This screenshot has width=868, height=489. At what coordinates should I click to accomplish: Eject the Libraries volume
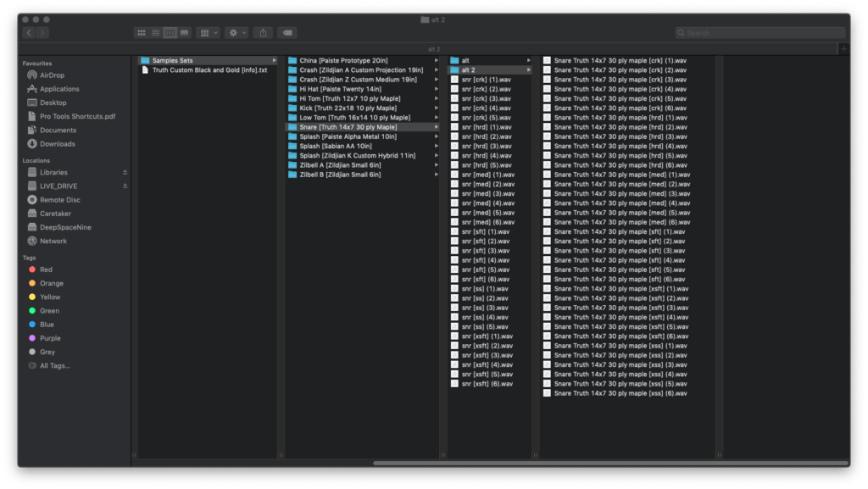[125, 172]
